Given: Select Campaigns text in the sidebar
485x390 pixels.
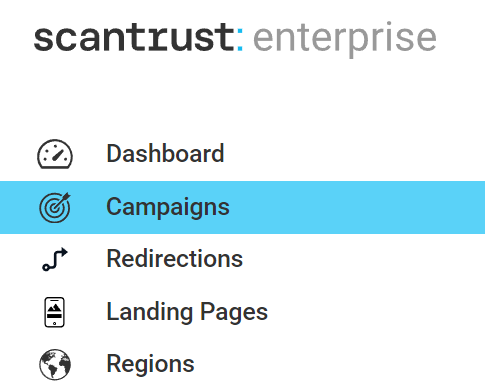Looking at the screenshot, I should (x=168, y=207).
